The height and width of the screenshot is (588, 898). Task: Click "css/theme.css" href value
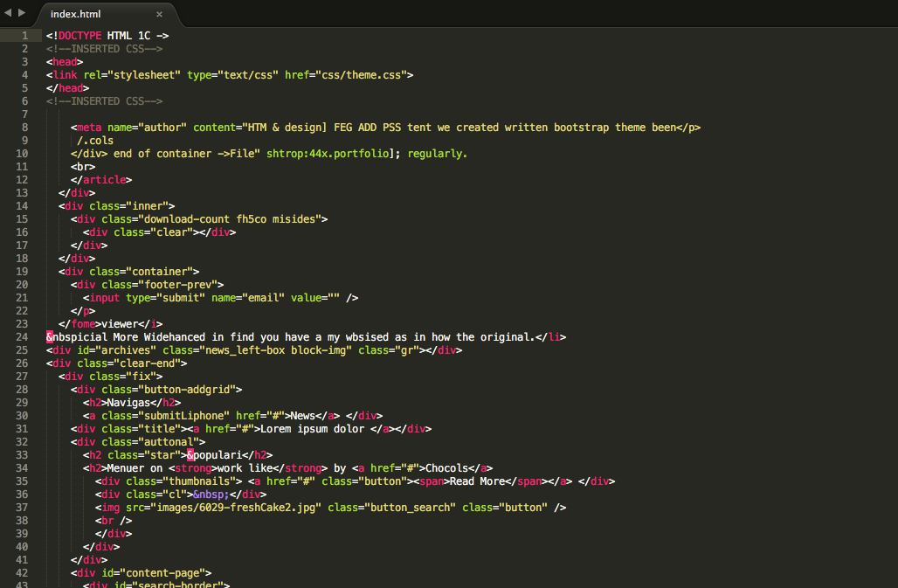point(361,75)
